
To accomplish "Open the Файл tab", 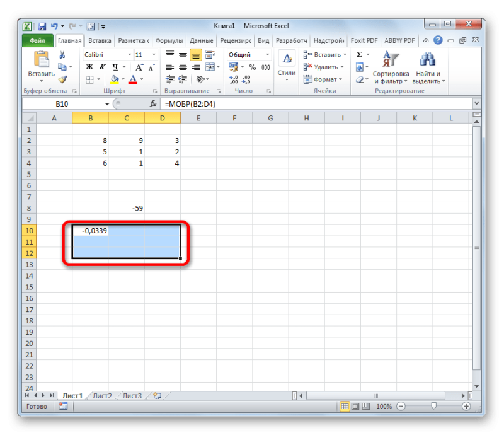I will [38, 40].
